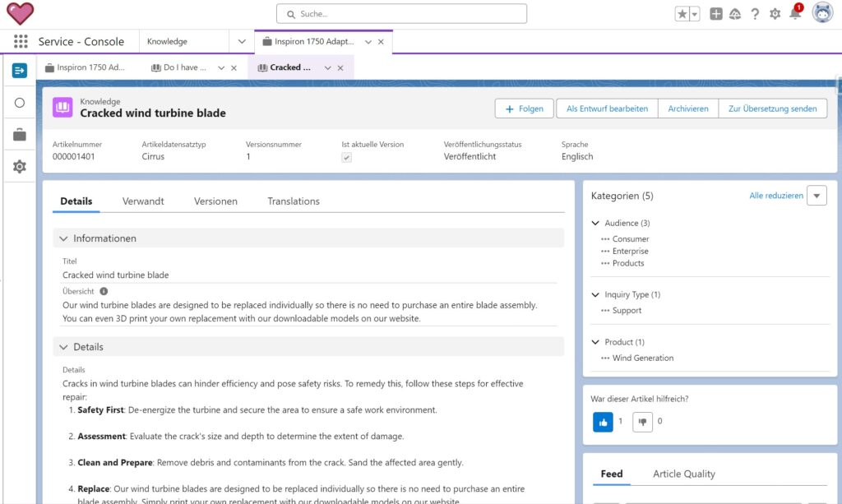The width and height of the screenshot is (842, 504).
Task: Collapse the Informationen section
Action: point(63,238)
